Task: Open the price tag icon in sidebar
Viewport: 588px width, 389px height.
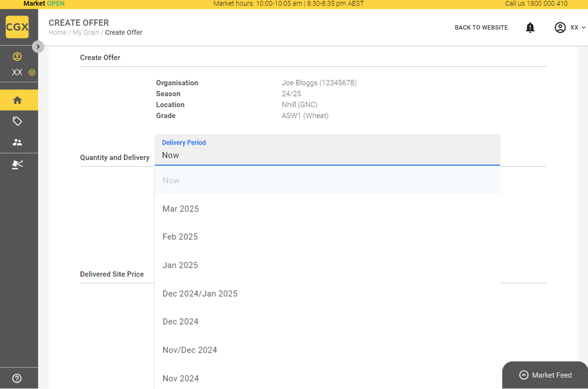Action: coord(17,121)
